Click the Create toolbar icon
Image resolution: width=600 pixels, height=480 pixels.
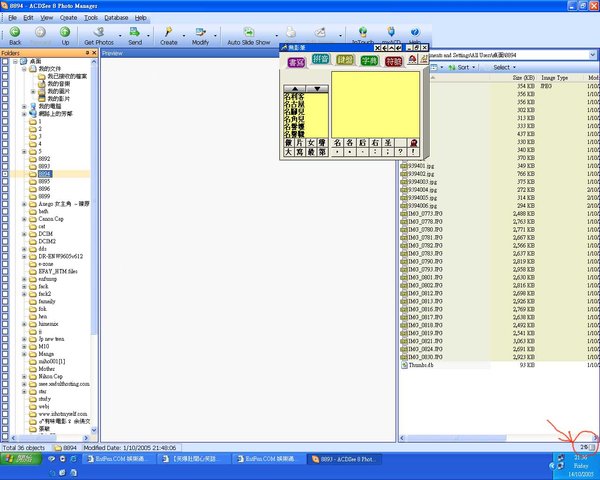[x=168, y=32]
